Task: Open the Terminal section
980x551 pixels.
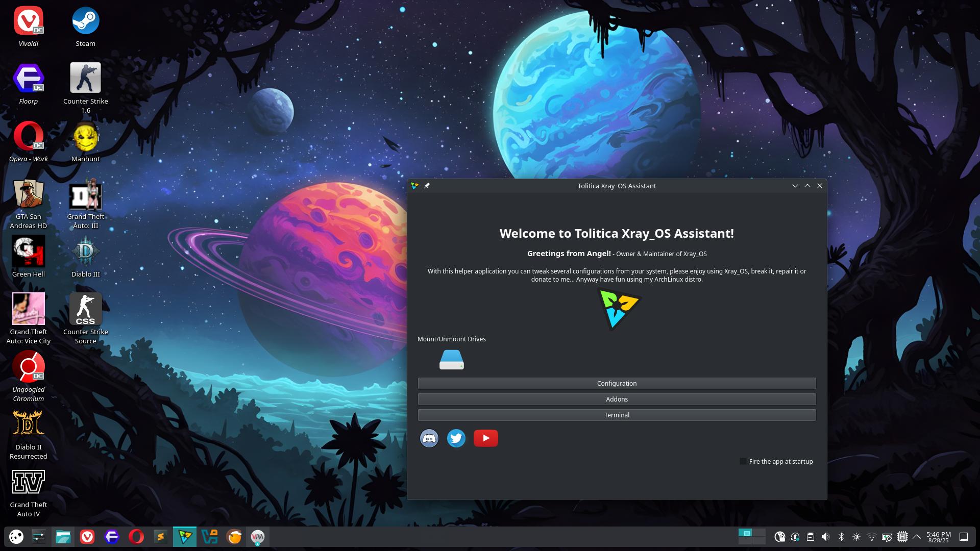Action: (617, 415)
